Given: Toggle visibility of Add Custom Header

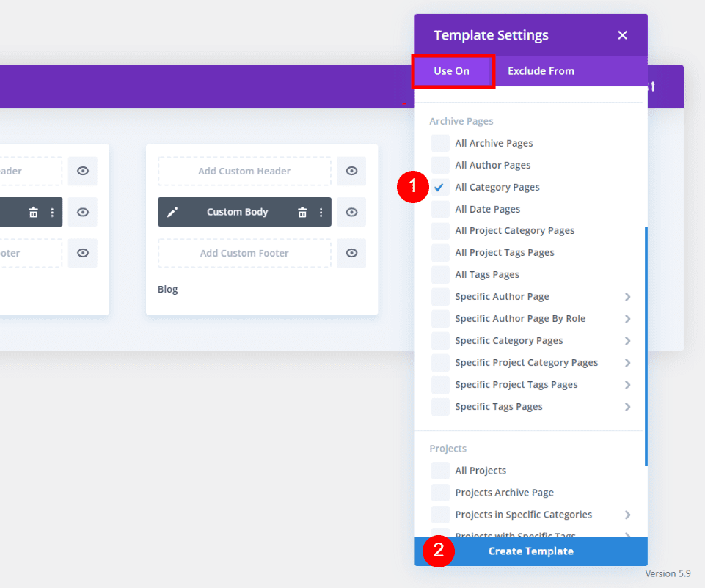Looking at the screenshot, I should point(351,171).
